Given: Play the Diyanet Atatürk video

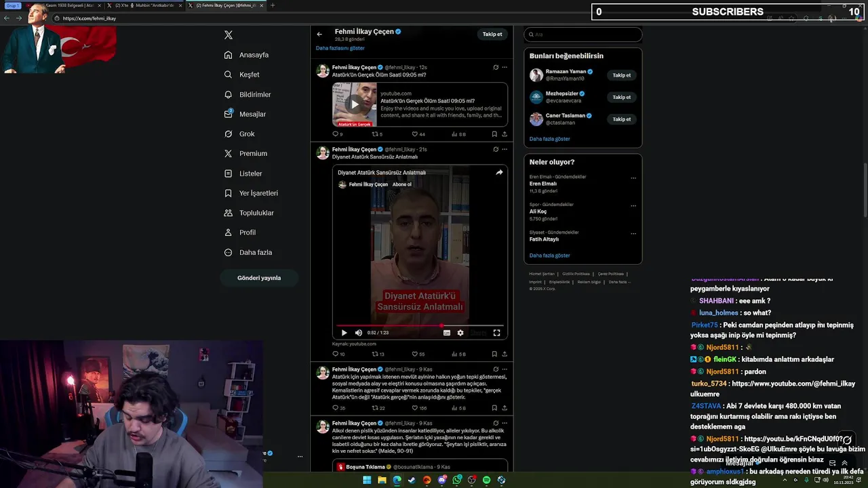Looking at the screenshot, I should [344, 333].
